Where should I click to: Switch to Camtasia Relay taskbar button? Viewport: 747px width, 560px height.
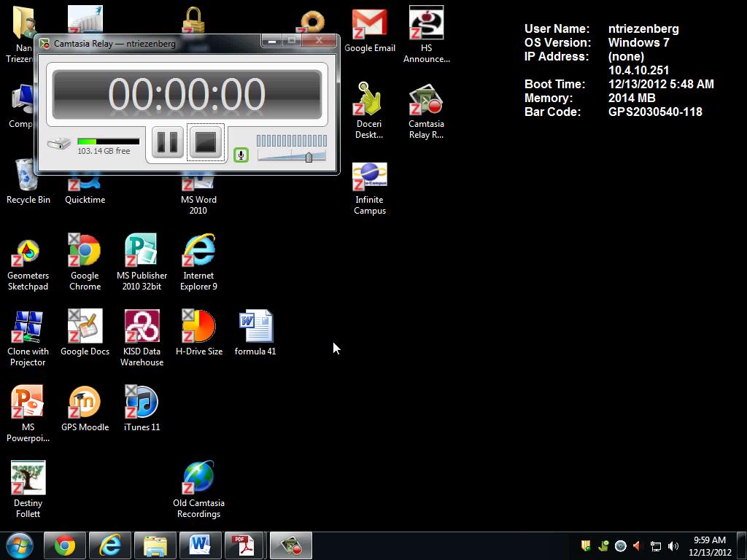point(291,545)
